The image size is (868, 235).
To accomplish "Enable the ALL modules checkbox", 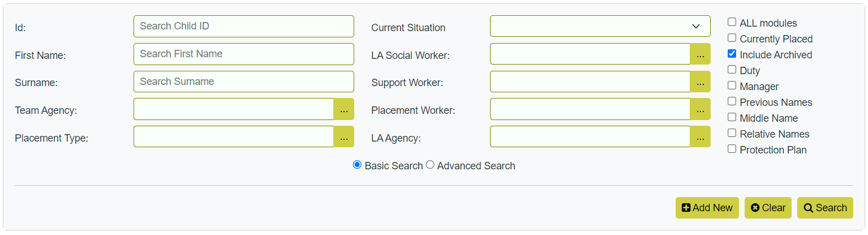I will pyautogui.click(x=732, y=22).
